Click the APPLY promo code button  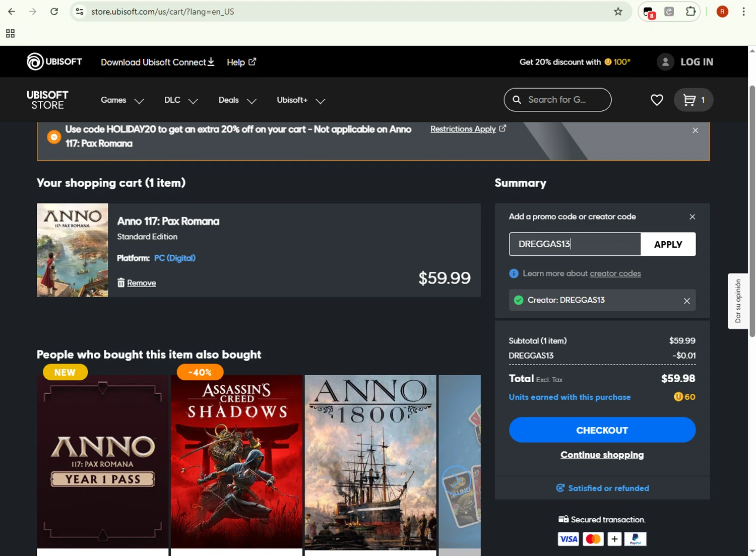(x=668, y=244)
